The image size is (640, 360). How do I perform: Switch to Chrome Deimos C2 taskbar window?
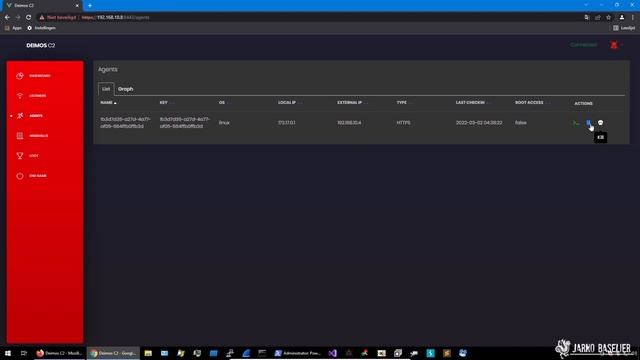point(113,353)
